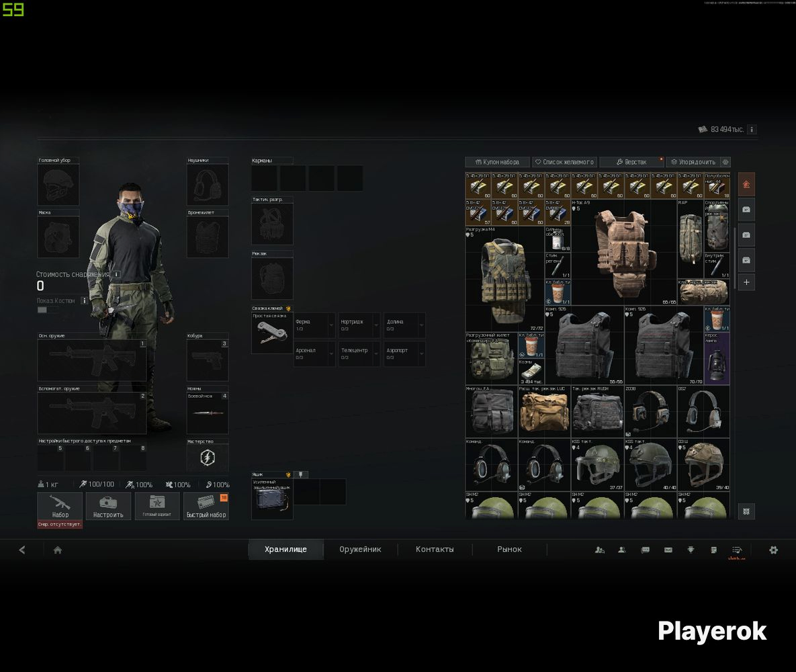
Task: Click the empty Тактич. разгр. rig slot
Action: [x=272, y=224]
